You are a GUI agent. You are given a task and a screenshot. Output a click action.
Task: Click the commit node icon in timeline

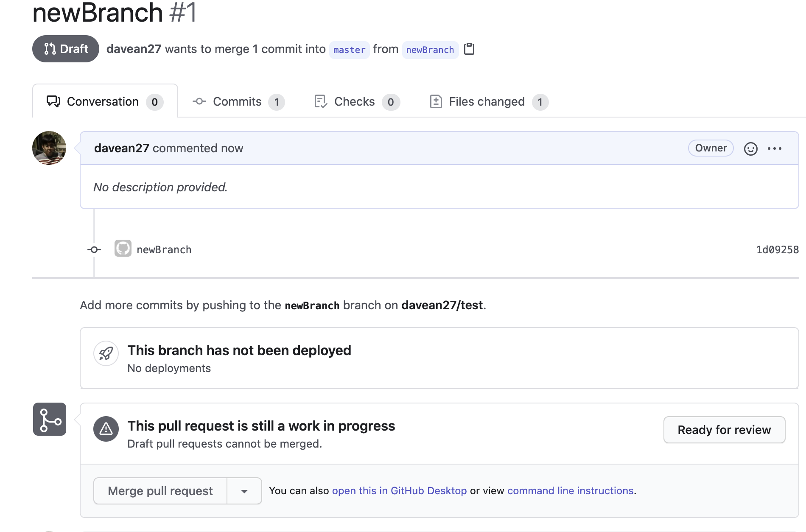(94, 249)
